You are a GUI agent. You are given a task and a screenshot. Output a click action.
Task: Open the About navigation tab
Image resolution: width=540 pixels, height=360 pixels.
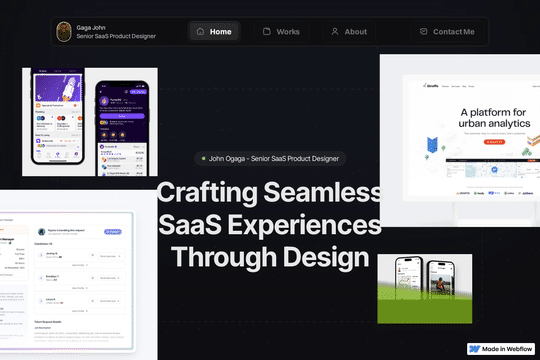point(349,32)
